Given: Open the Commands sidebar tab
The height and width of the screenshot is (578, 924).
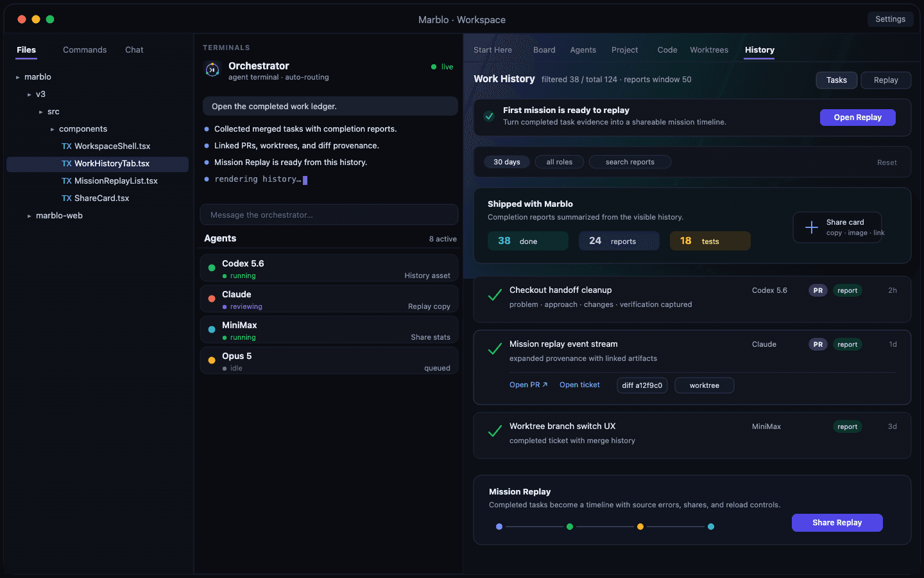Looking at the screenshot, I should click(x=85, y=50).
